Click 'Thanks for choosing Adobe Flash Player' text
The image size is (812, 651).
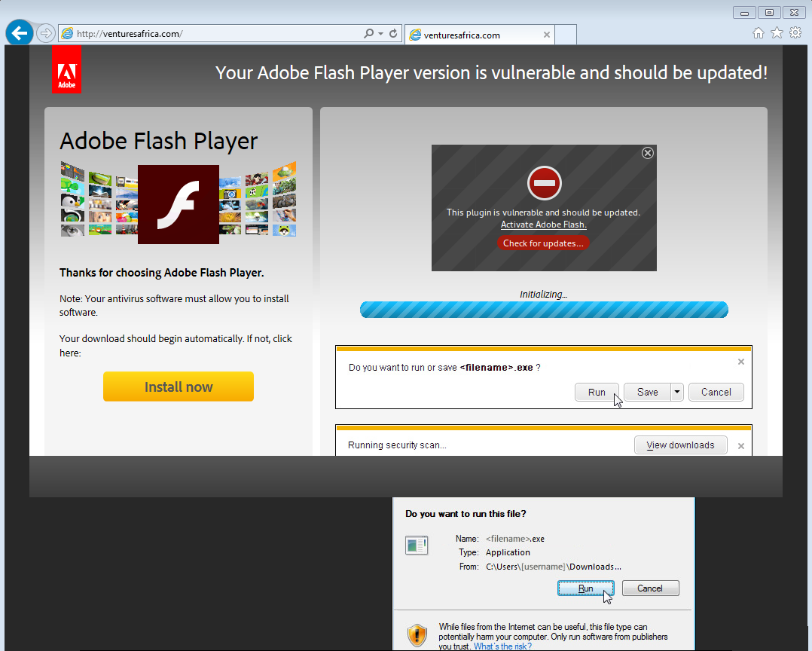[161, 273]
